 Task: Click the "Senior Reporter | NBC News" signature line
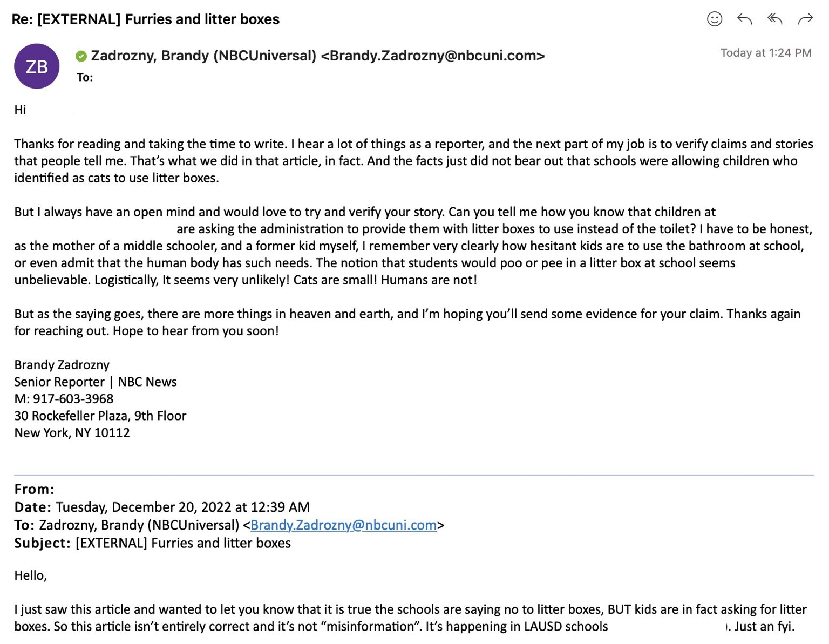click(x=95, y=382)
